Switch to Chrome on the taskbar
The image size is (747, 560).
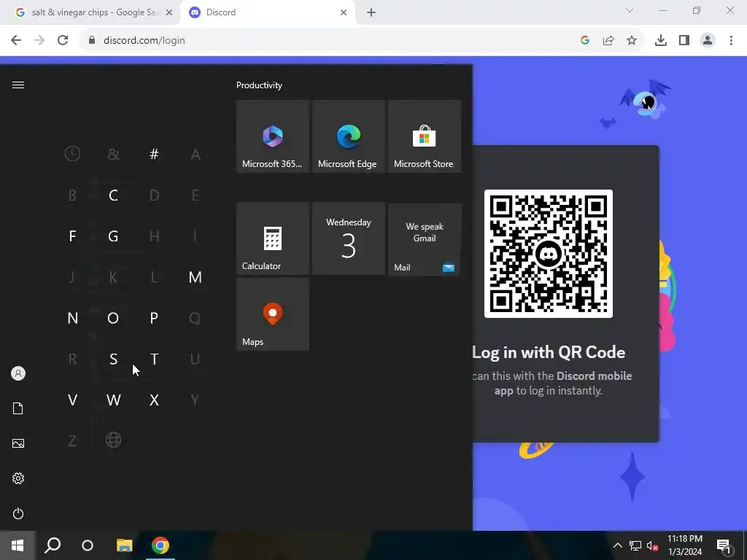pyautogui.click(x=160, y=545)
